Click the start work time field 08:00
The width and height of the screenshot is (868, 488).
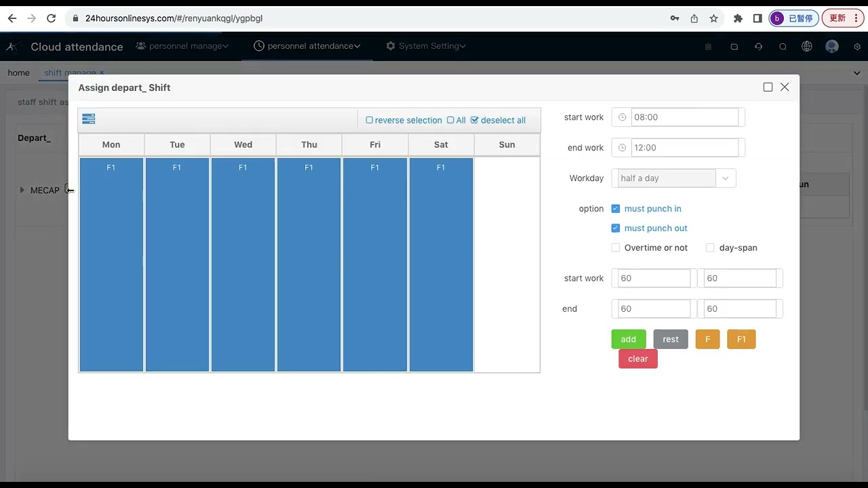pos(685,117)
